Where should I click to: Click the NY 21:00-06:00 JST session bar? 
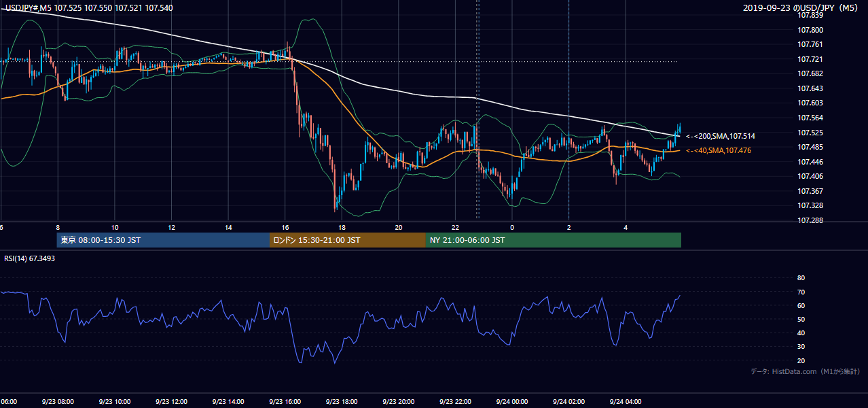coord(554,240)
